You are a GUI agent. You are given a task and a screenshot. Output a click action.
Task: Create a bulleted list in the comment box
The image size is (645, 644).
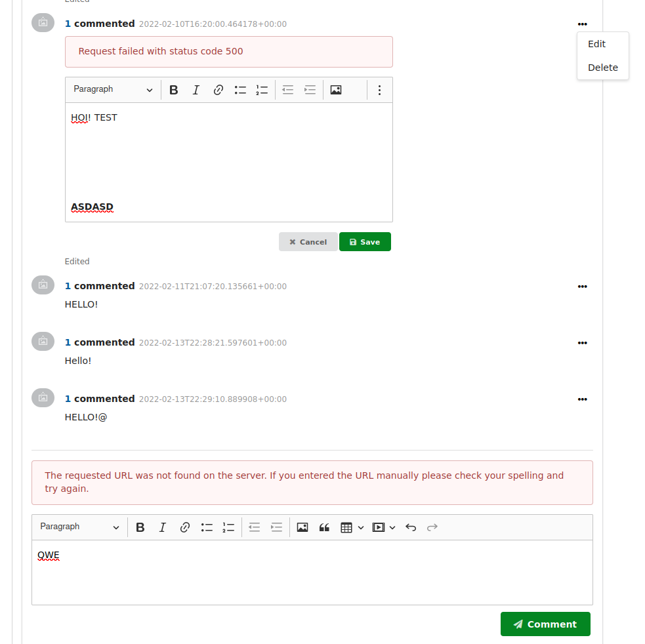[x=207, y=527]
